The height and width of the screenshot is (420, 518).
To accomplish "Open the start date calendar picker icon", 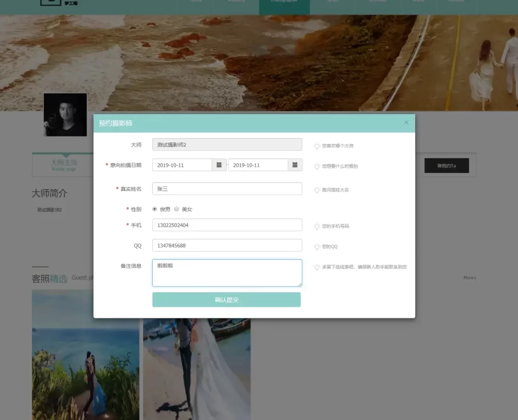I will pyautogui.click(x=219, y=165).
